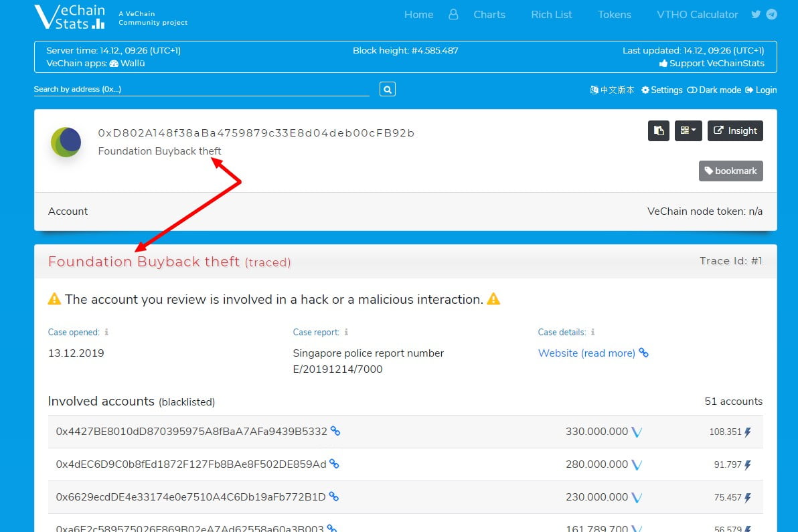Click info icon next to Case details

[x=592, y=332]
